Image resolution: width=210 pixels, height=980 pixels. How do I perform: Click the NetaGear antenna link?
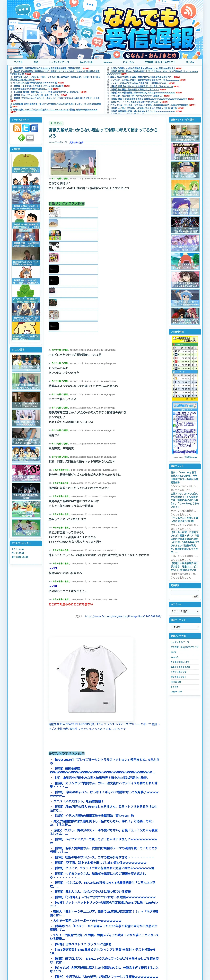tap(176, 682)
